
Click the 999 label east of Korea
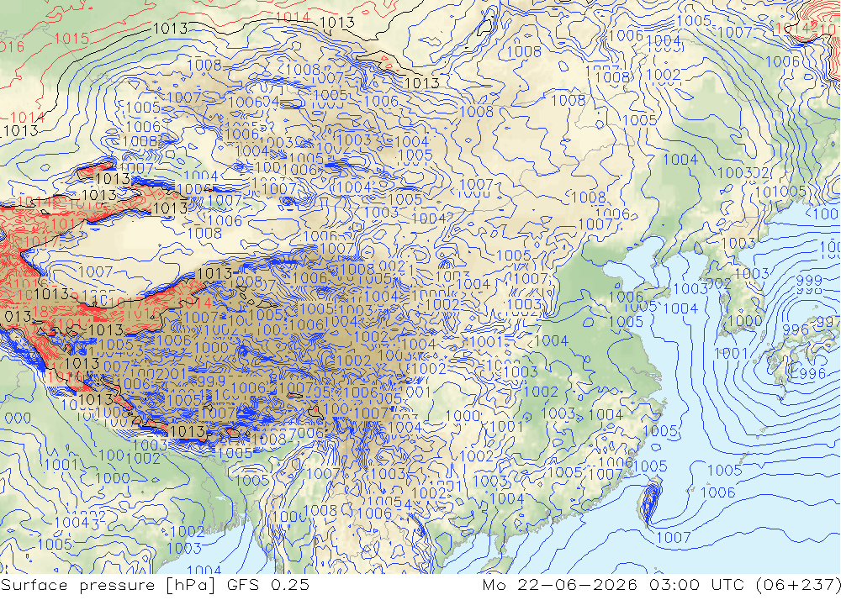click(809, 281)
